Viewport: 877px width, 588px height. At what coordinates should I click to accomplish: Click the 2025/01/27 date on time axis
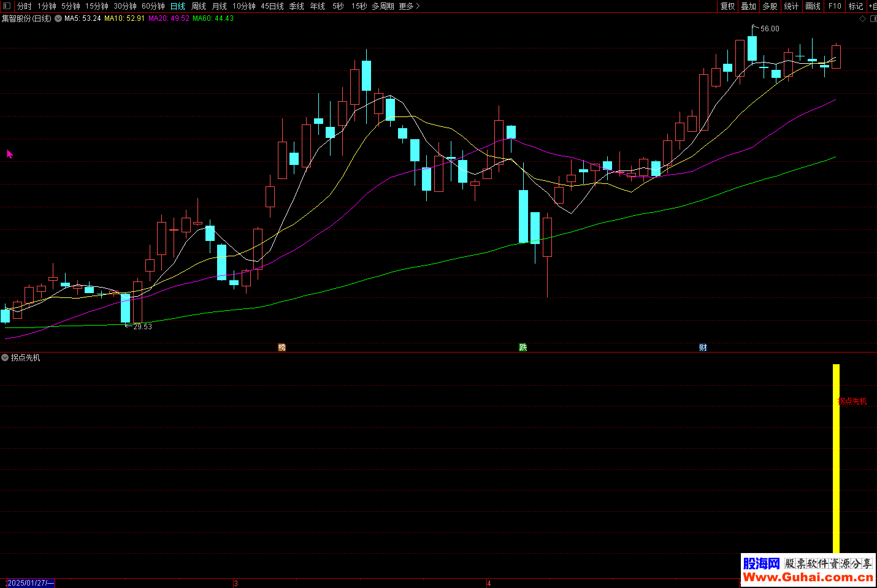30,583
